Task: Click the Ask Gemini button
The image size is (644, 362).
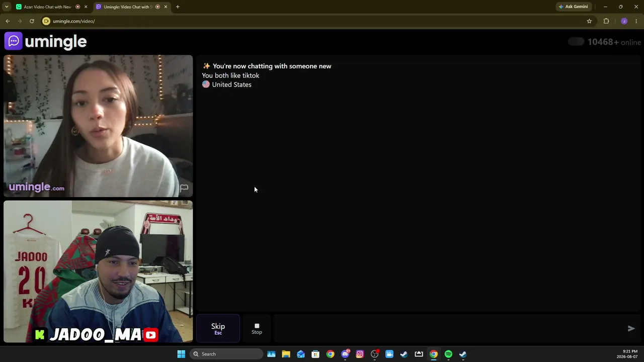Action: [x=573, y=7]
